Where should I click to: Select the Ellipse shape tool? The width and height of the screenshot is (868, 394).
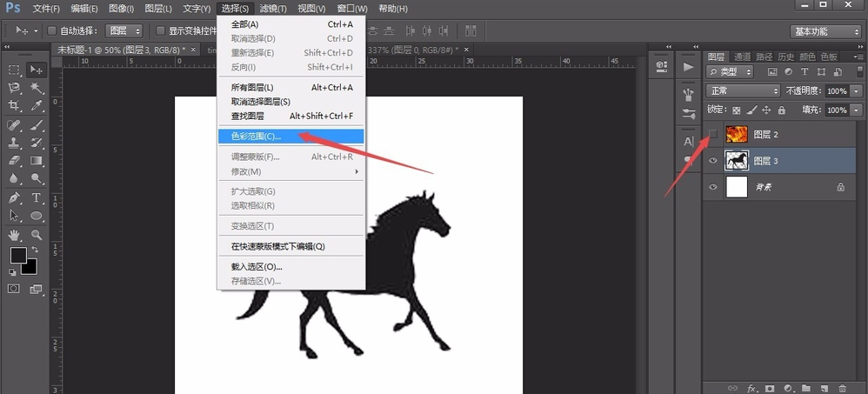click(37, 216)
